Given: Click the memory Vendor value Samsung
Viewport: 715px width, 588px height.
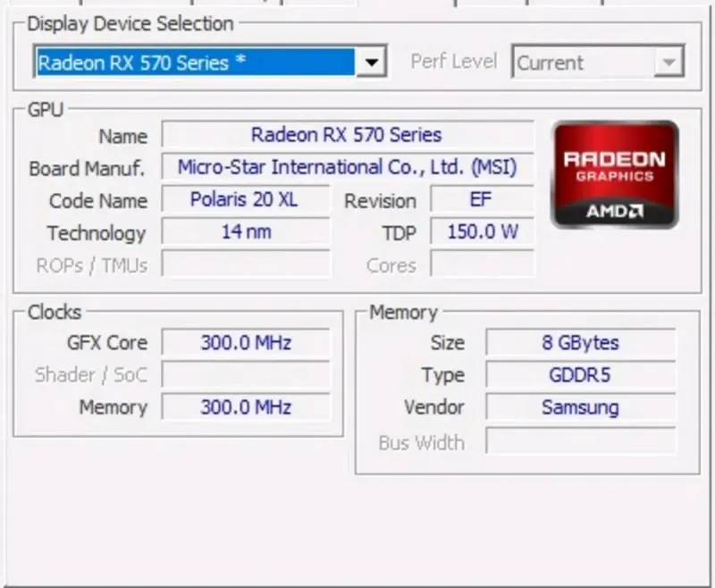Looking at the screenshot, I should 580,407.
